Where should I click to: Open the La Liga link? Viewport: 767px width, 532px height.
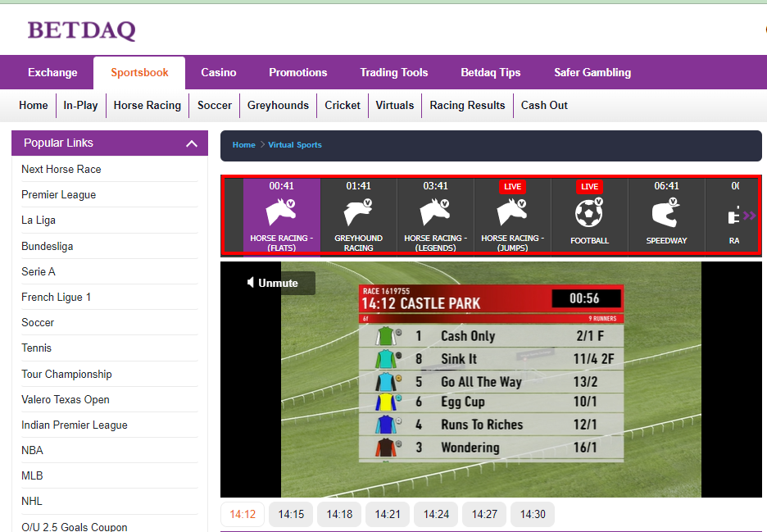click(x=39, y=221)
